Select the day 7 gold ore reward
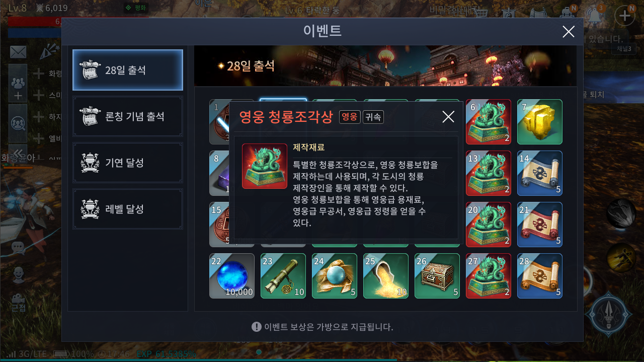Viewport: 644px width, 362px height. coord(539,122)
